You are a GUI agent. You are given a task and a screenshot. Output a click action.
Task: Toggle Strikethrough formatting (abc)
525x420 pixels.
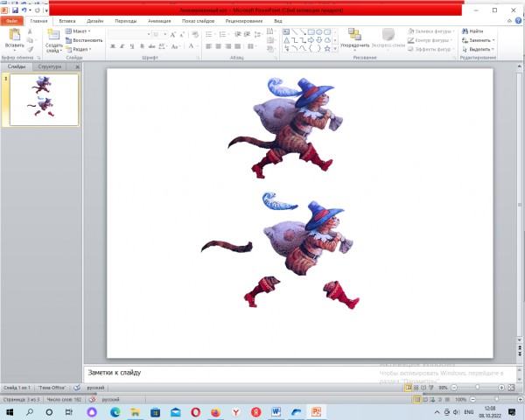pos(151,46)
